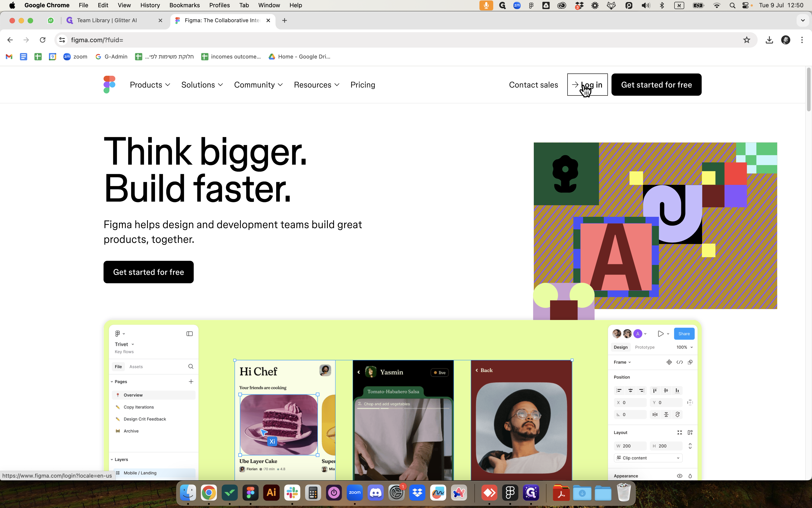
Task: Click the X position input field
Action: click(630, 403)
